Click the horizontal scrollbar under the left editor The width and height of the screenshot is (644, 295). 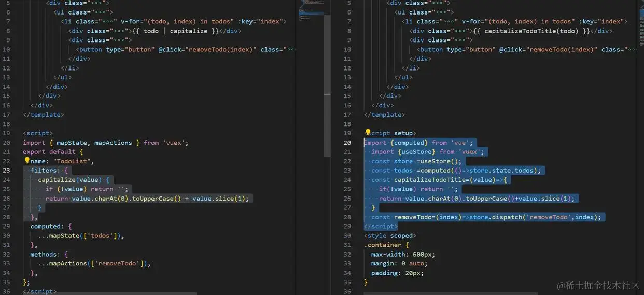pyautogui.click(x=110, y=293)
